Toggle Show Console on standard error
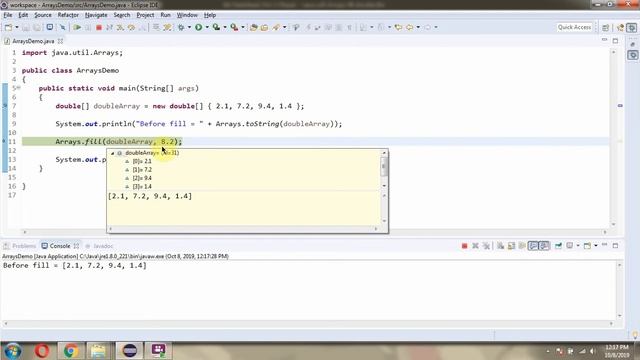Viewport: 640px width, 360px height. 544,246
